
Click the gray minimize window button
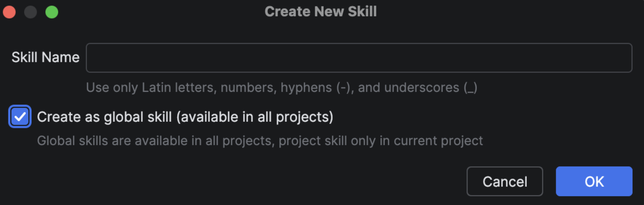tap(31, 12)
